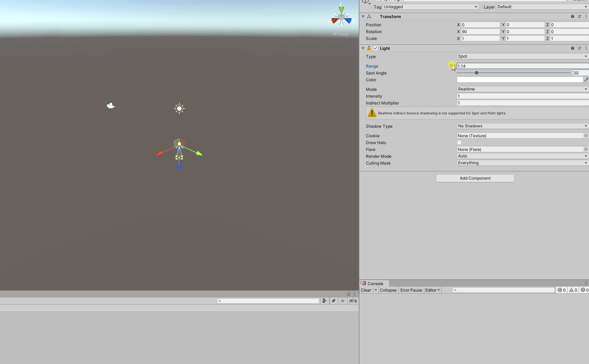Click the Clear button in Console

pyautogui.click(x=366, y=290)
